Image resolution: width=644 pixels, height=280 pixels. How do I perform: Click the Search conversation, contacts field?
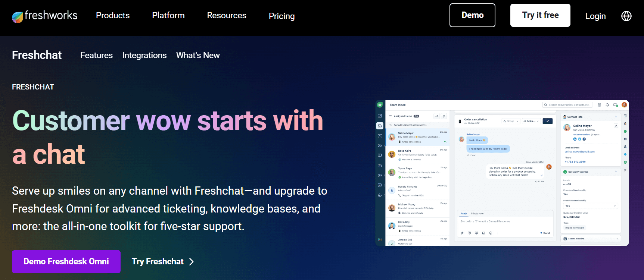(567, 105)
